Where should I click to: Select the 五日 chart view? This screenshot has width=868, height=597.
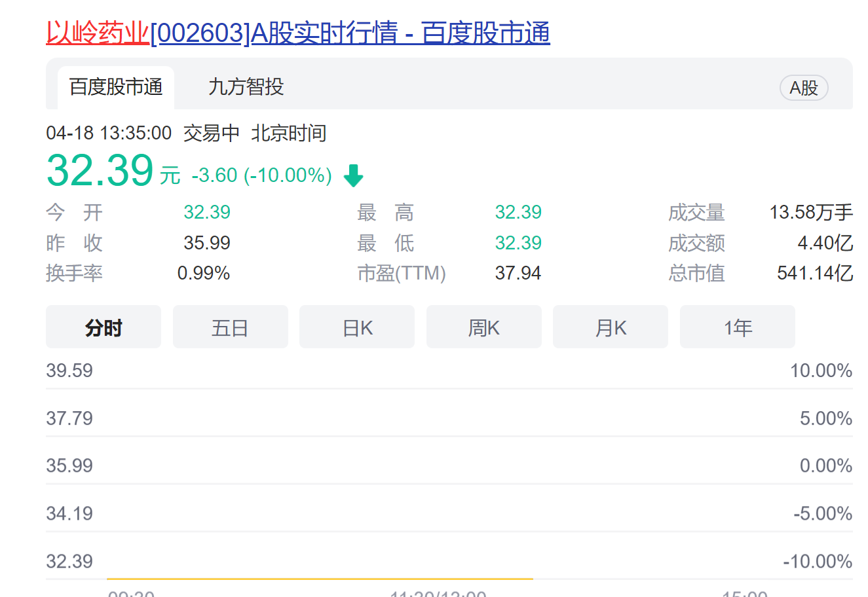tap(230, 327)
